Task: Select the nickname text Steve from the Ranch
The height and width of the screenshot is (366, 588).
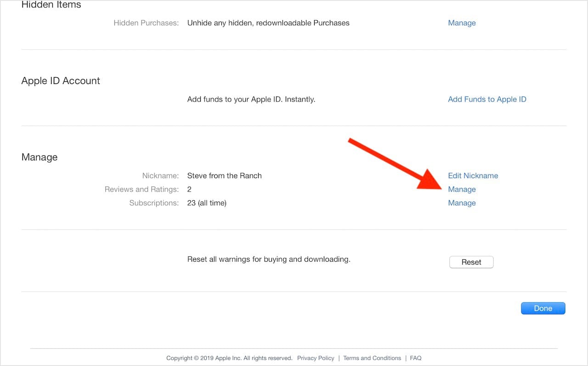Action: [224, 175]
